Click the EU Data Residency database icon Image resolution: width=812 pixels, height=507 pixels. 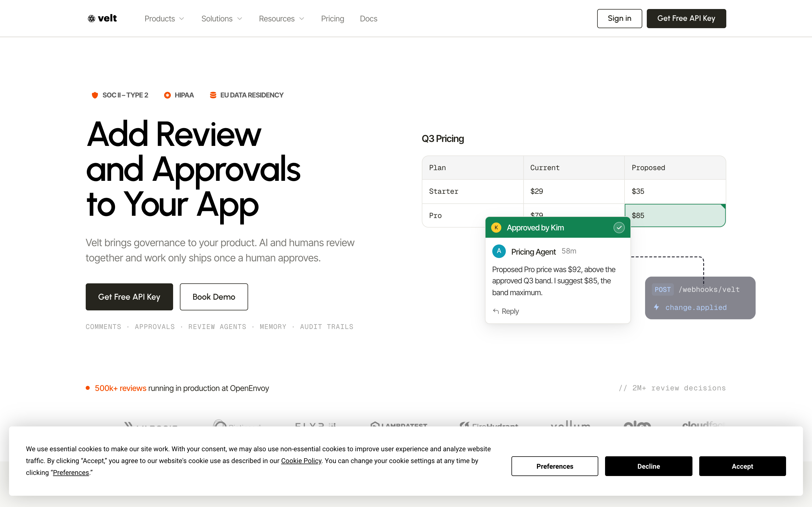(x=213, y=95)
